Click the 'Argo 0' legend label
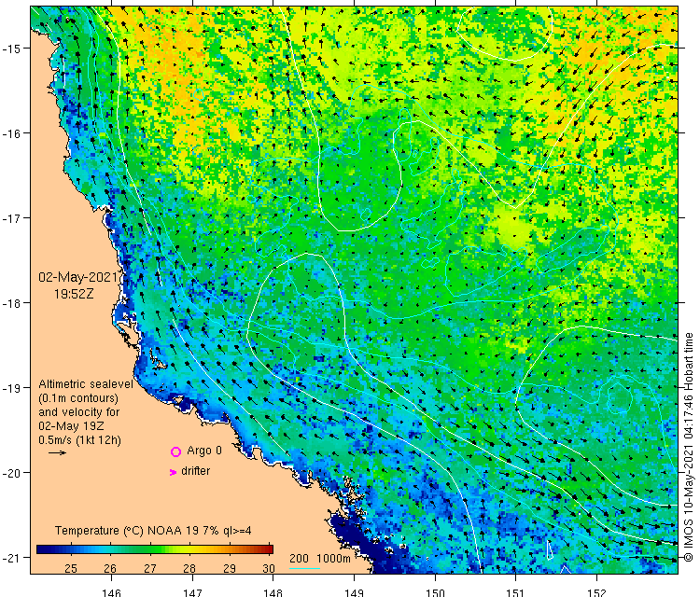Screen dimensions: 700x597 [204, 451]
